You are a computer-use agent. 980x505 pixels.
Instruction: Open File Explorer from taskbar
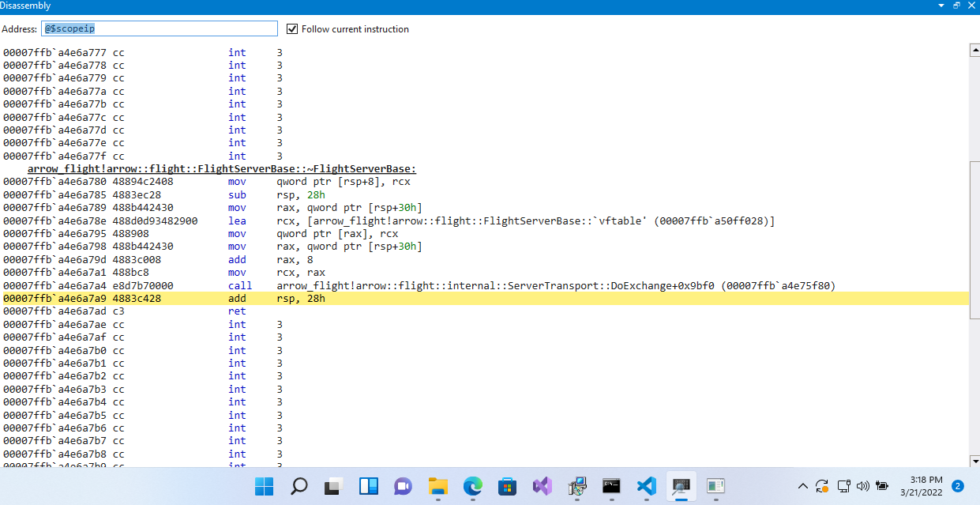point(438,486)
